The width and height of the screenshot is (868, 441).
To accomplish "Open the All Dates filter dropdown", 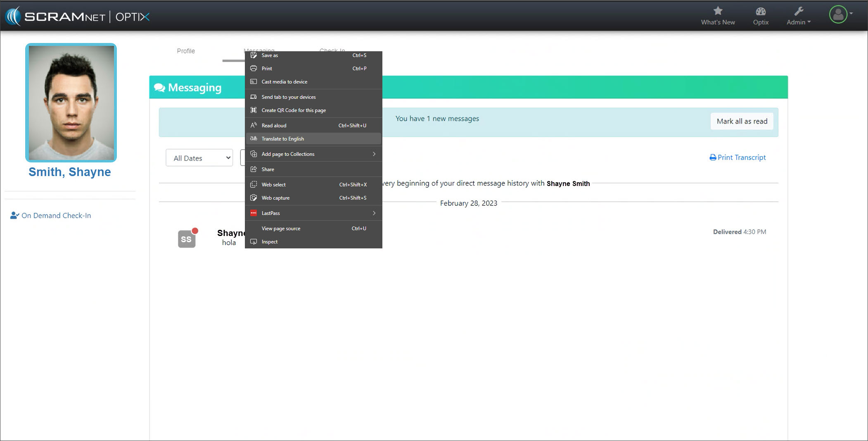I will (x=199, y=158).
